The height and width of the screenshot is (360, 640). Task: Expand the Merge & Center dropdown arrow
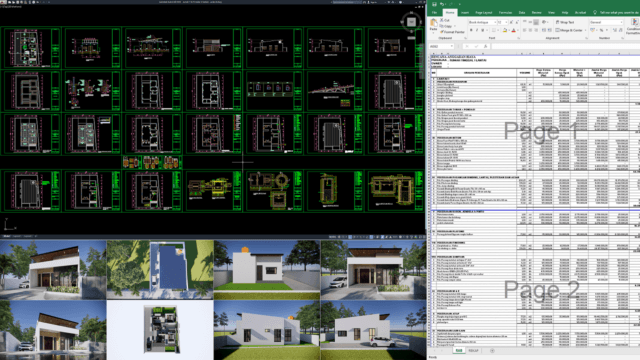pyautogui.click(x=585, y=30)
